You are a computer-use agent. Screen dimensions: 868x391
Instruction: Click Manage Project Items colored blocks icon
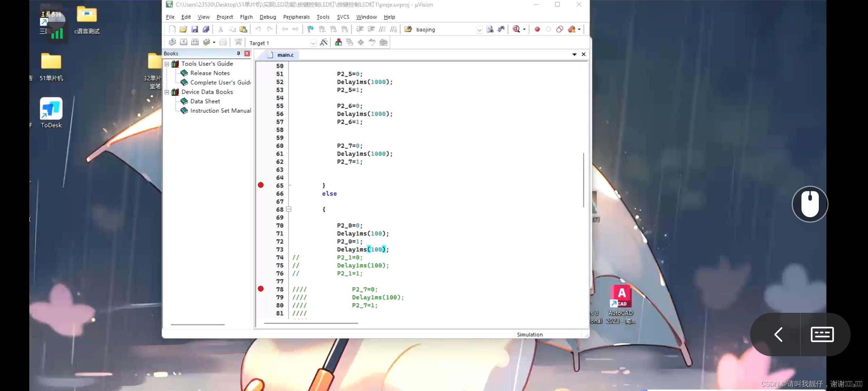[339, 42]
